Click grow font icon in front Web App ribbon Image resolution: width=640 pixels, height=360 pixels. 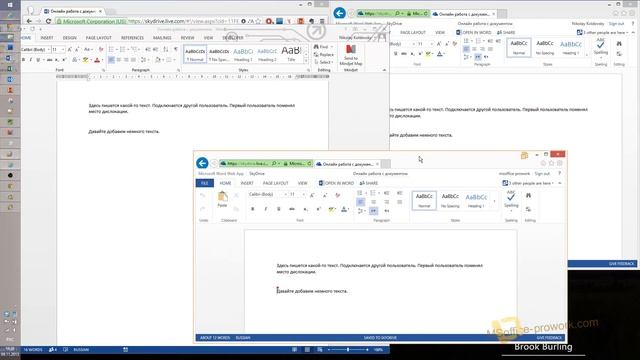[x=312, y=195]
